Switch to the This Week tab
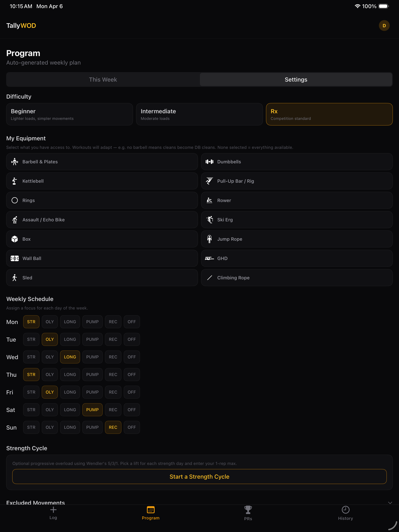Viewport: 399px width, 532px height. (x=103, y=80)
